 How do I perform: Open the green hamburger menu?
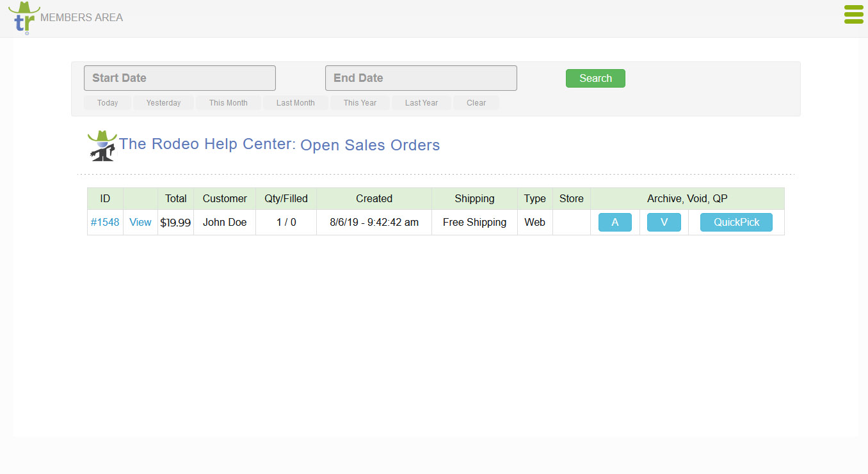pyautogui.click(x=854, y=14)
